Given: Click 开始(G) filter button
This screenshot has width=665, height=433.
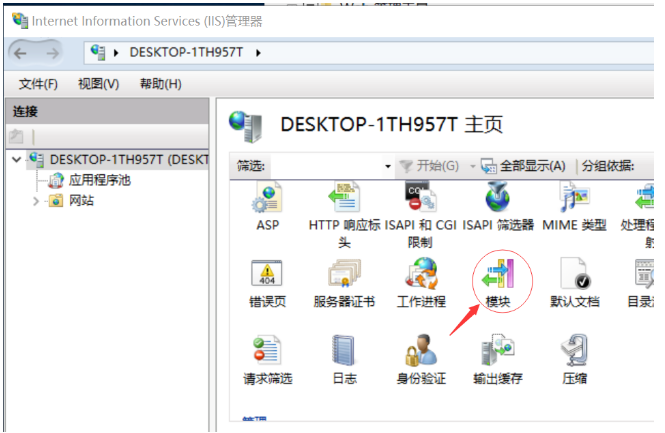Looking at the screenshot, I should click(x=429, y=165).
